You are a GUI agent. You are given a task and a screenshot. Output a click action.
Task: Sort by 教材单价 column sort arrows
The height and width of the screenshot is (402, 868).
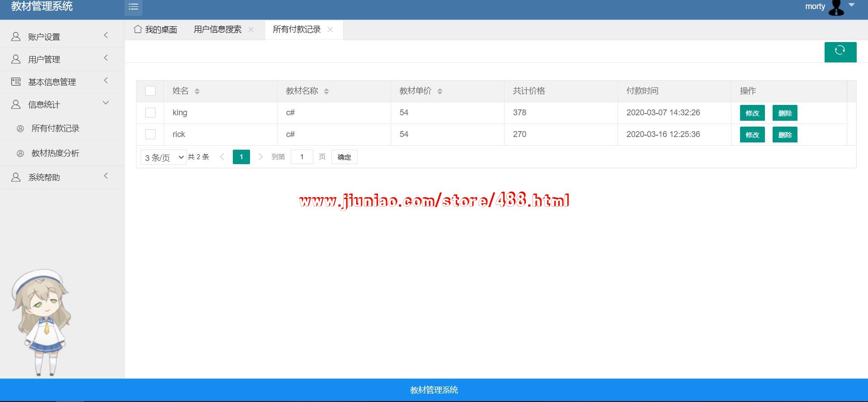tap(440, 91)
